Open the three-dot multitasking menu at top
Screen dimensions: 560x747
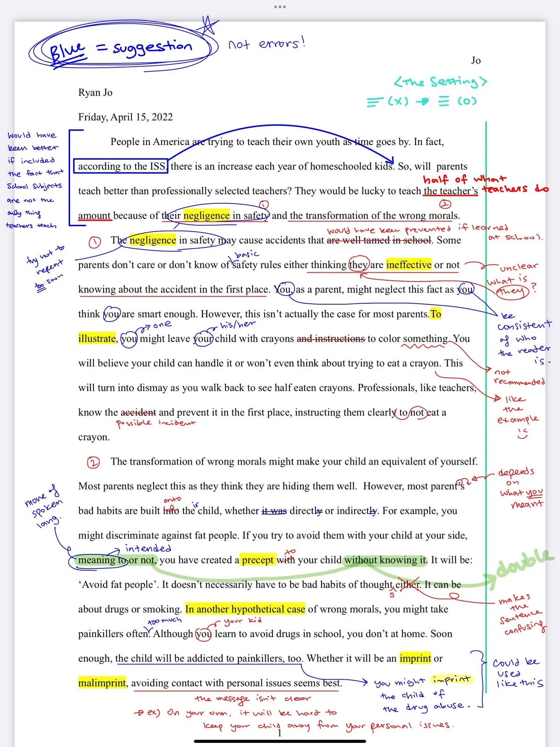(x=280, y=7)
